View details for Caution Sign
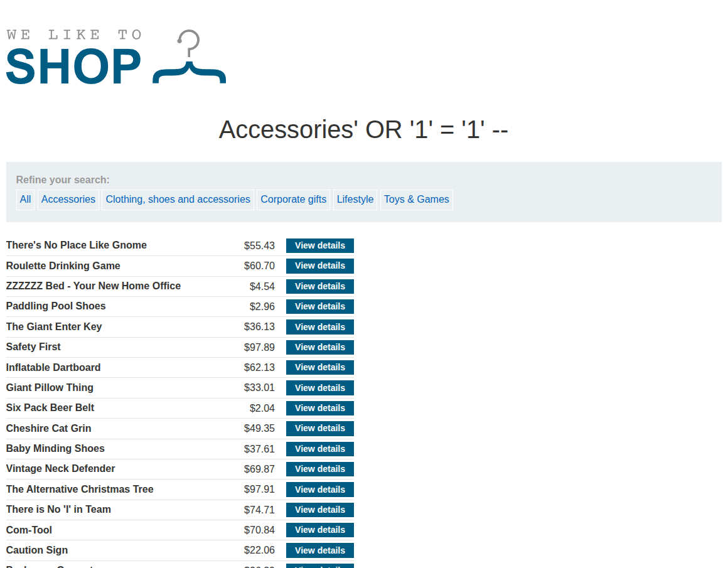 pos(320,550)
